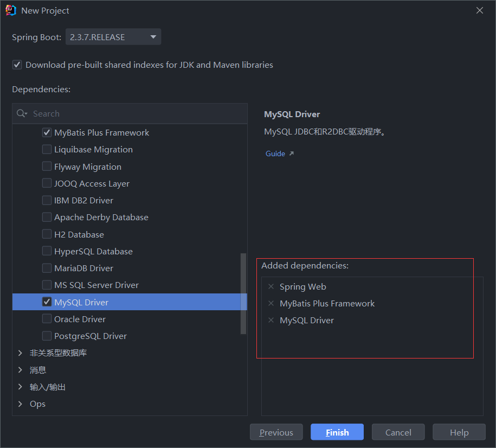The width and height of the screenshot is (496, 448).
Task: Expand the 消息 category
Action: tap(20, 370)
